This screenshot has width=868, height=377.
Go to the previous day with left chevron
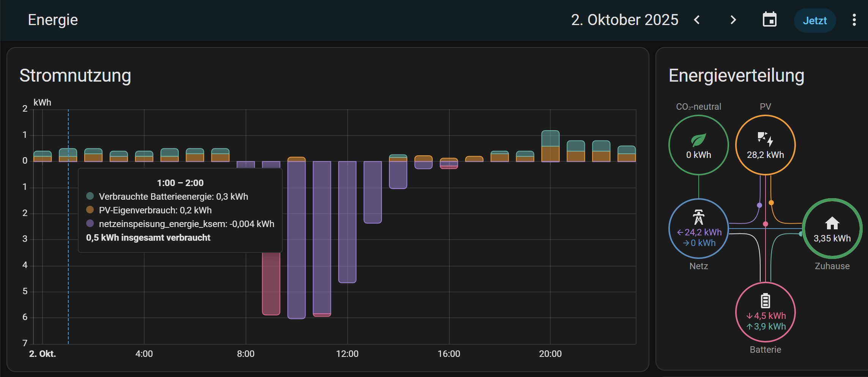[696, 20]
